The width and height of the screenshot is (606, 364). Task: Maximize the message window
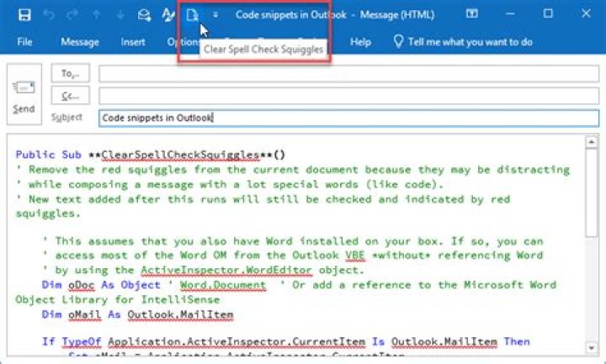[548, 14]
